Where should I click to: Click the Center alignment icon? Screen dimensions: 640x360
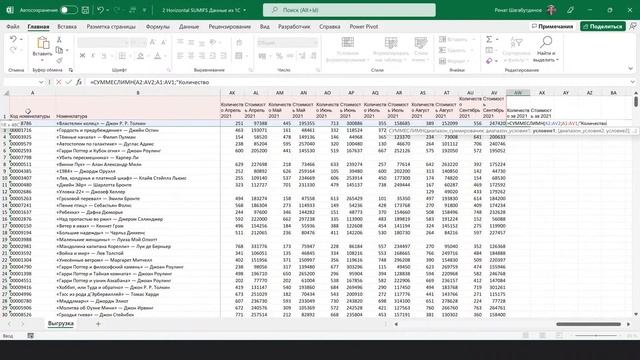click(191, 56)
